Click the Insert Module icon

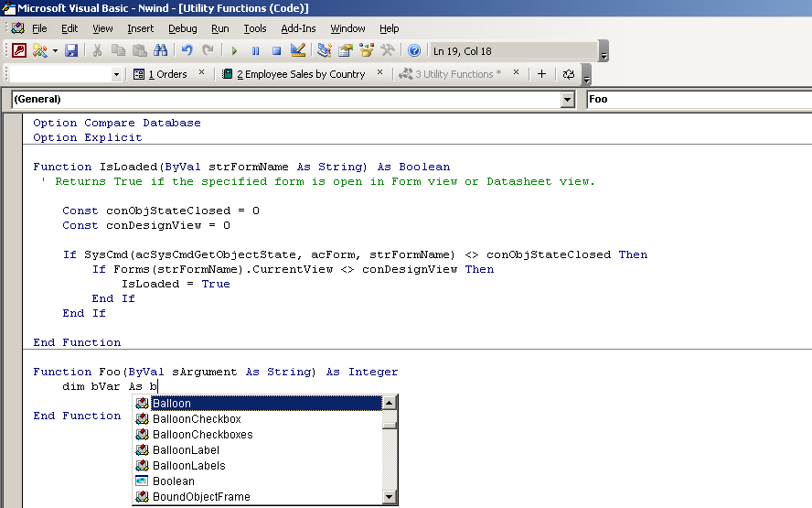point(40,50)
